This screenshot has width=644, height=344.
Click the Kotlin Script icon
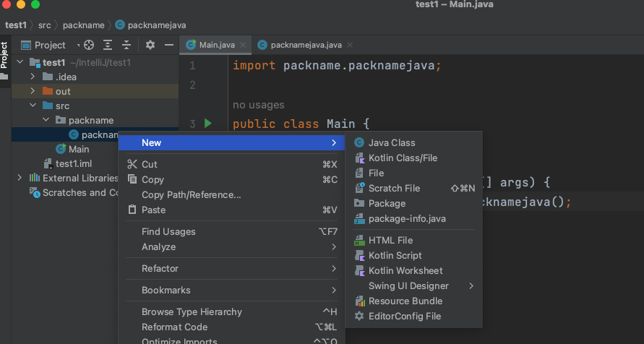pos(359,255)
